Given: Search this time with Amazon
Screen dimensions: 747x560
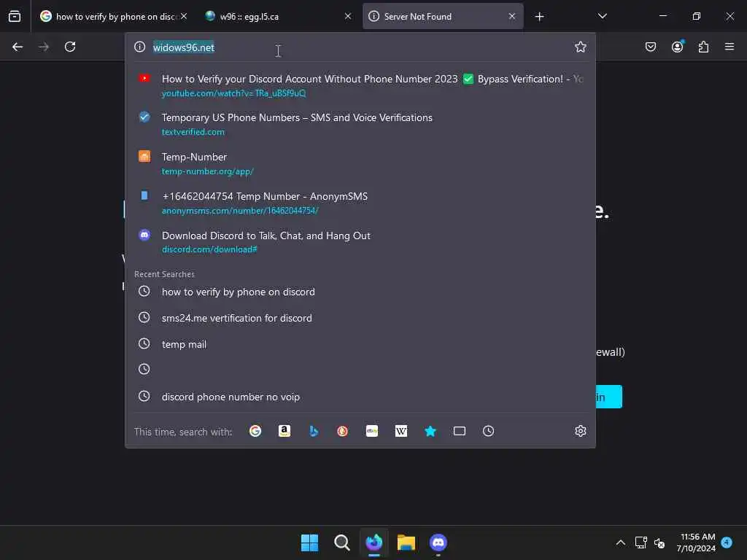Looking at the screenshot, I should pos(285,431).
